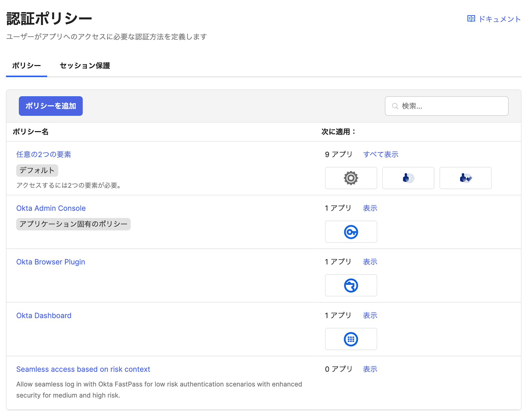Screen dimensions: 529x420
Task: Focus the 検索 search field
Action: [x=446, y=106]
